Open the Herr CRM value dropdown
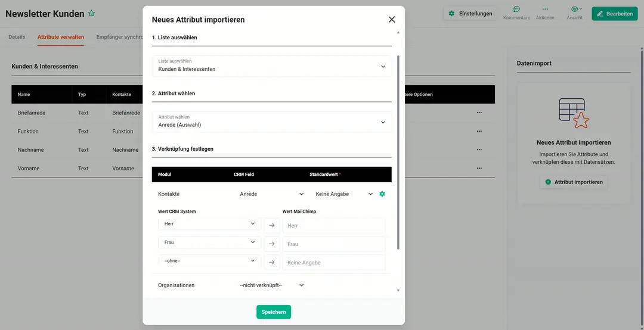 (209, 224)
